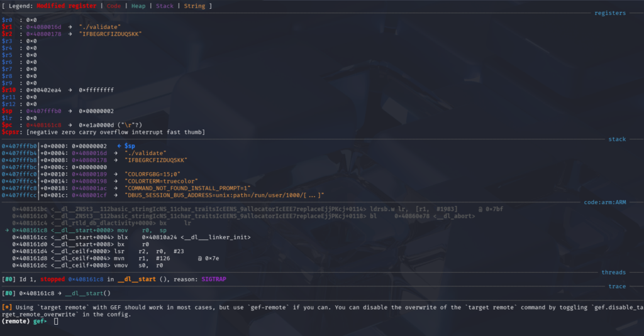Select the $lr register name
This screenshot has height=336, width=644.
(7, 118)
